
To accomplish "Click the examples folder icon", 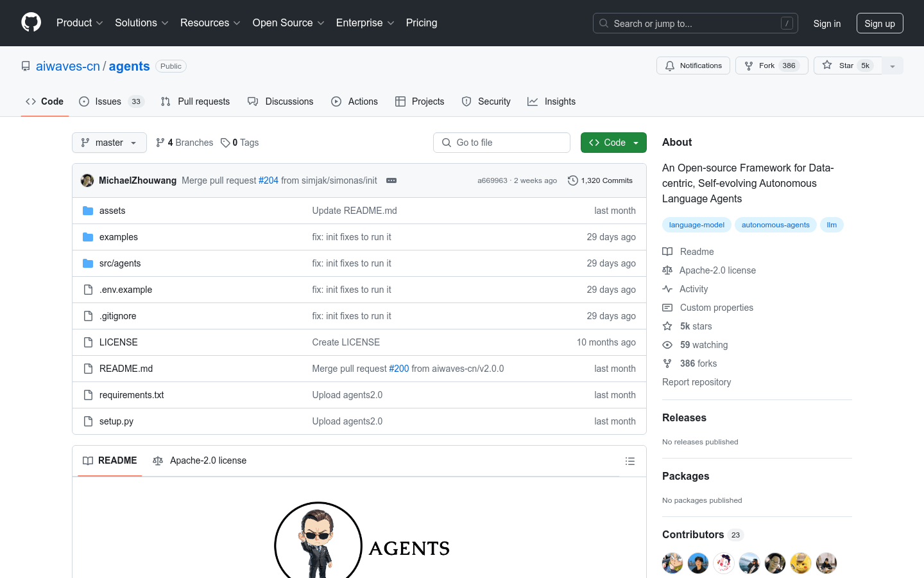I will (x=88, y=237).
